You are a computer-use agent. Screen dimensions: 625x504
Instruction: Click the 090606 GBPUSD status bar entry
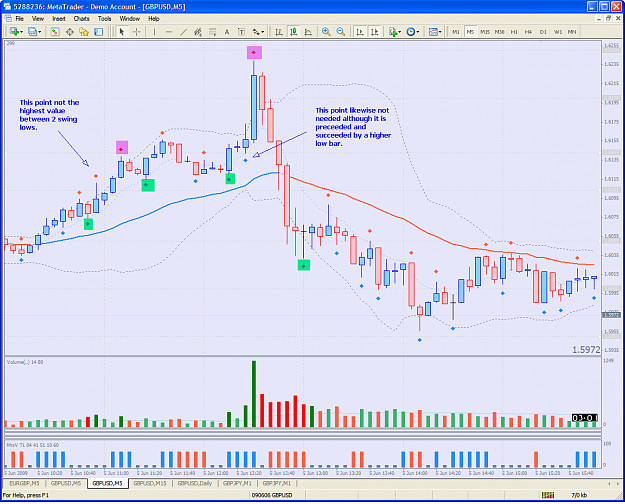coord(272,495)
